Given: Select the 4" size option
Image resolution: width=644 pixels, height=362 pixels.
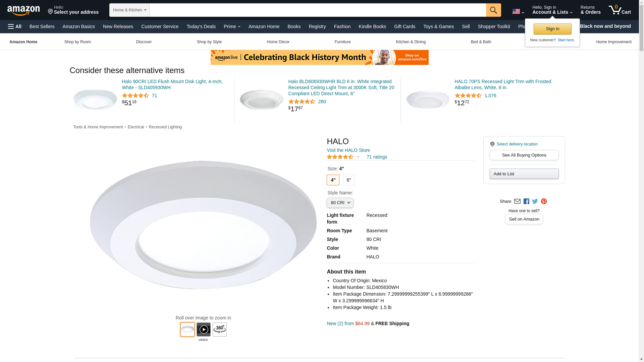Looking at the screenshot, I should point(333,180).
